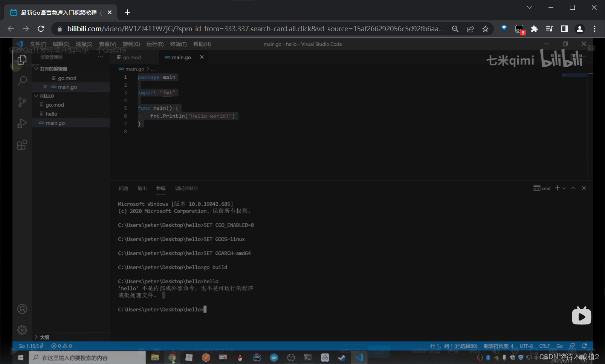This screenshot has width=605, height=364.
Task: Click bilibili play button overlay
Action: (x=582, y=316)
